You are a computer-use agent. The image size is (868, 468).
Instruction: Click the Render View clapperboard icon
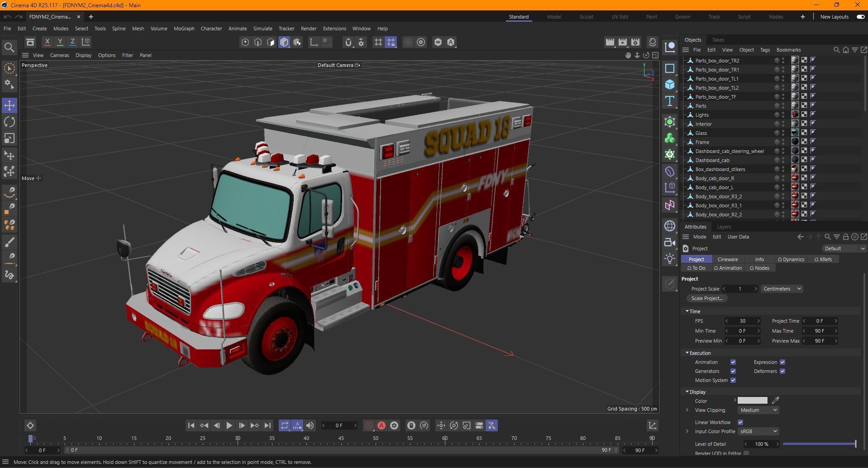click(x=610, y=42)
